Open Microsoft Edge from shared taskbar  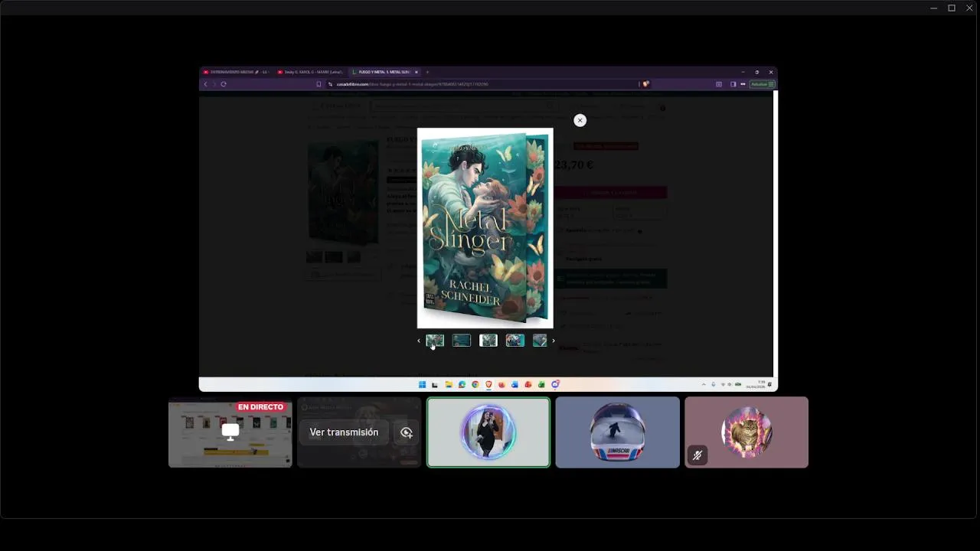[462, 384]
